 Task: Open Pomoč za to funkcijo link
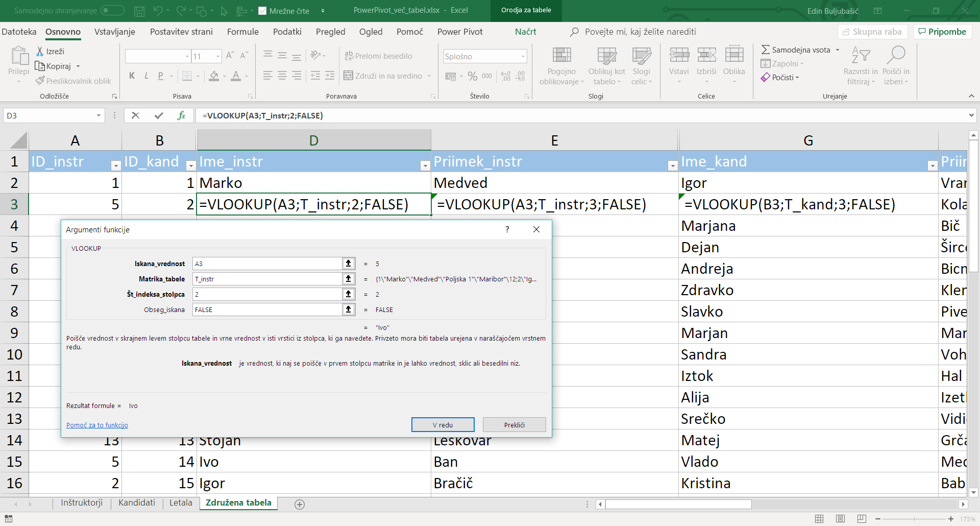(96, 424)
